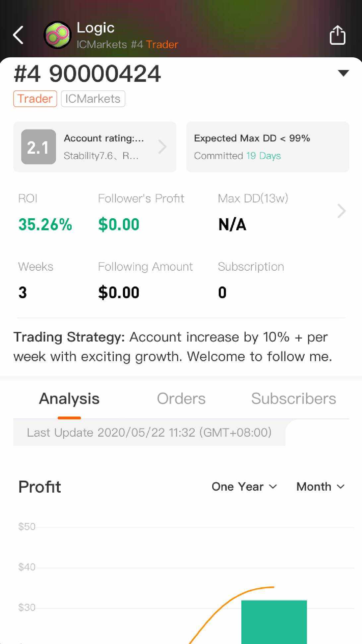Tap account number #4 90000424
The image size is (362, 644).
88,74
